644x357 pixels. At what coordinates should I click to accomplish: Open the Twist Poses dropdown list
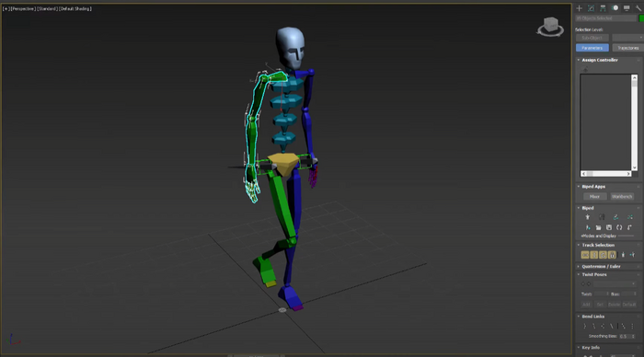tap(615, 284)
